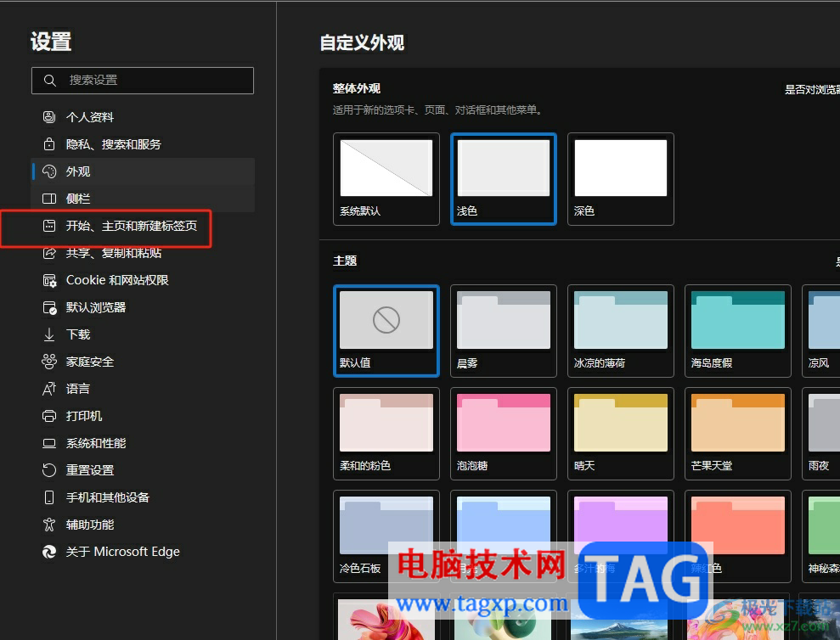This screenshot has width=840, height=640.
Task: Select the 晴天 theme
Action: coord(620,434)
